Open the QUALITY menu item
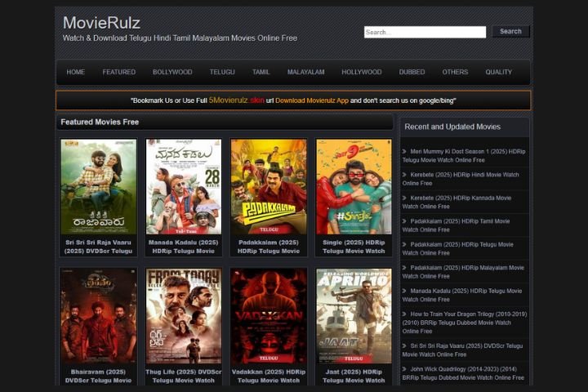The height and width of the screenshot is (392, 588). point(498,72)
